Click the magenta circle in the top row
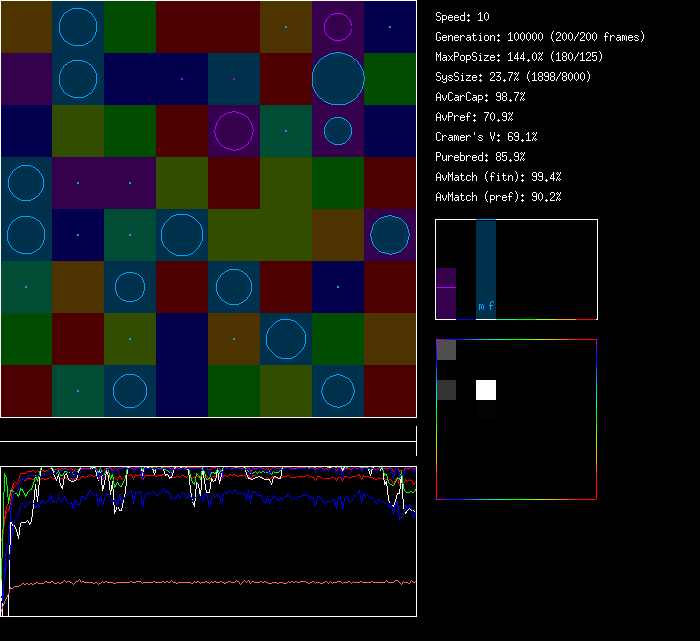This screenshot has width=700, height=641. (338, 27)
